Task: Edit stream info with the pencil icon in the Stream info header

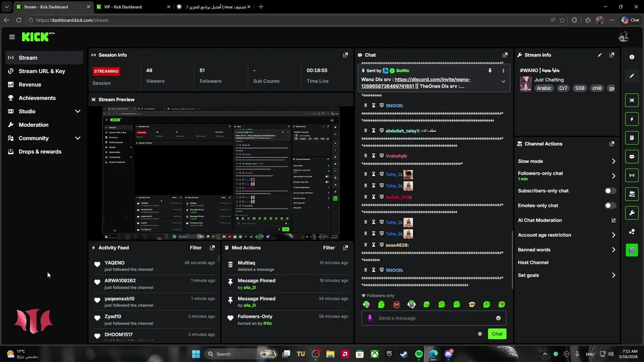Action: (x=599, y=55)
